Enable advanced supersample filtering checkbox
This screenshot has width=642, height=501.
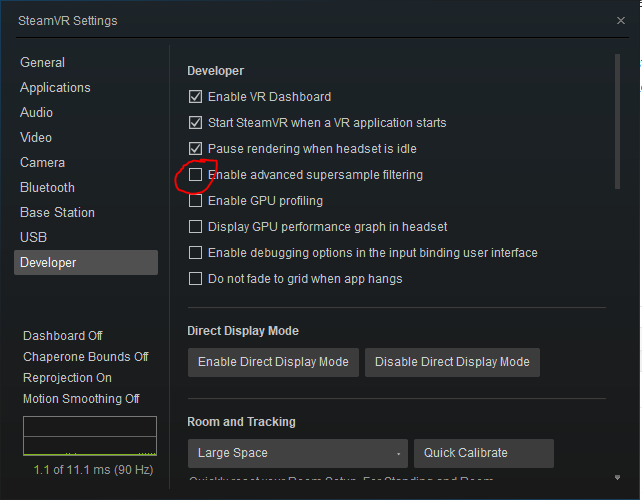coord(195,175)
